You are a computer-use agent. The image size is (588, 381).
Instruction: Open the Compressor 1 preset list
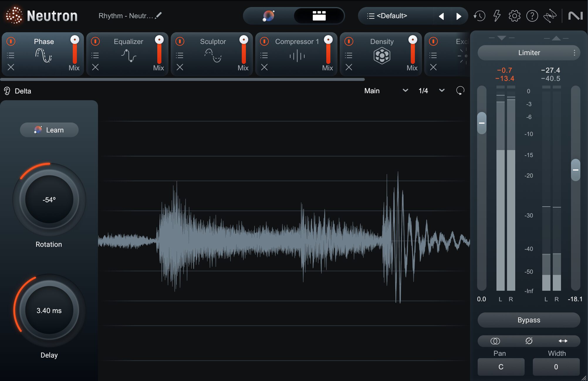pos(264,55)
